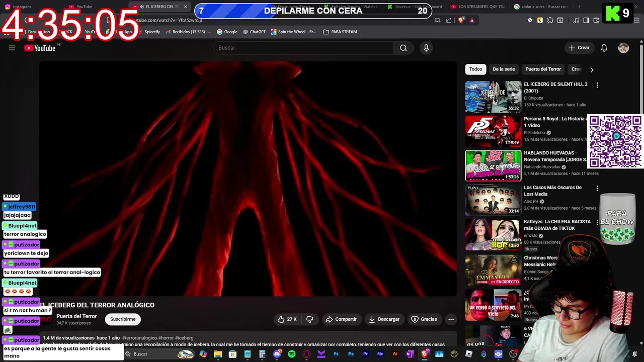Image resolution: width=644 pixels, height=362 pixels.
Task: Open Copilot from the taskbar
Action: coord(203,354)
